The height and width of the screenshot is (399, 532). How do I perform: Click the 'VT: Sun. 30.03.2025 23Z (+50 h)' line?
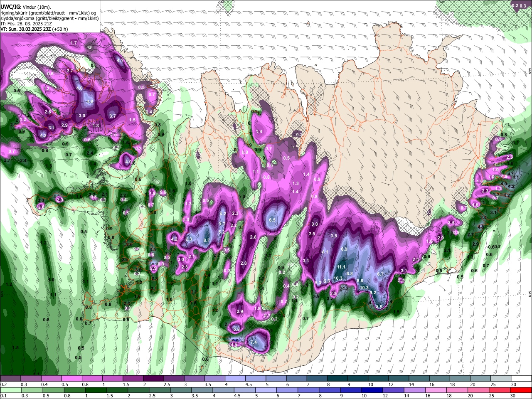[34, 30]
